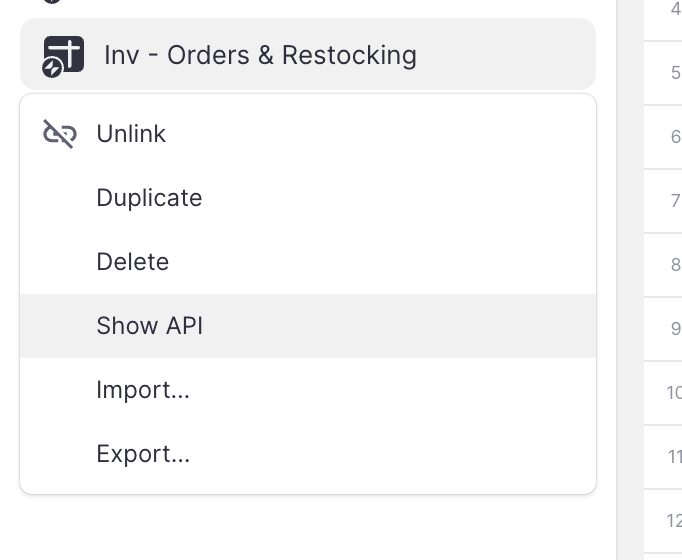Click the Export... menu entry

[x=143, y=454]
